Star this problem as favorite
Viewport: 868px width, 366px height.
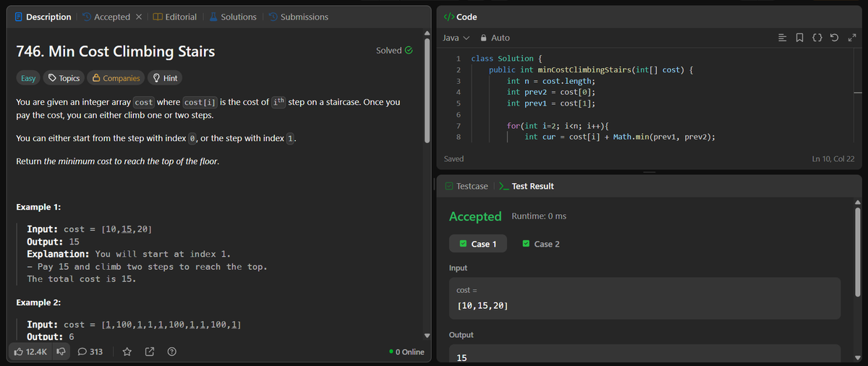pyautogui.click(x=127, y=352)
